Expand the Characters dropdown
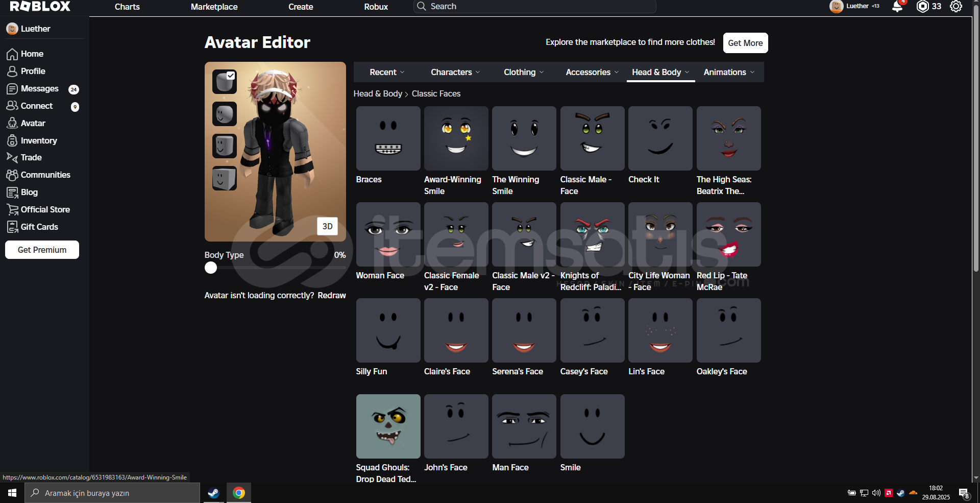Screen dimensions: 980x503 coord(455,72)
